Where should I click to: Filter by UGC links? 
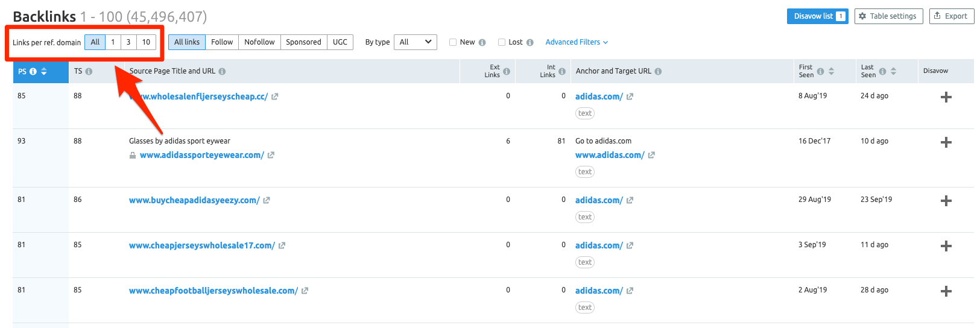tap(340, 42)
